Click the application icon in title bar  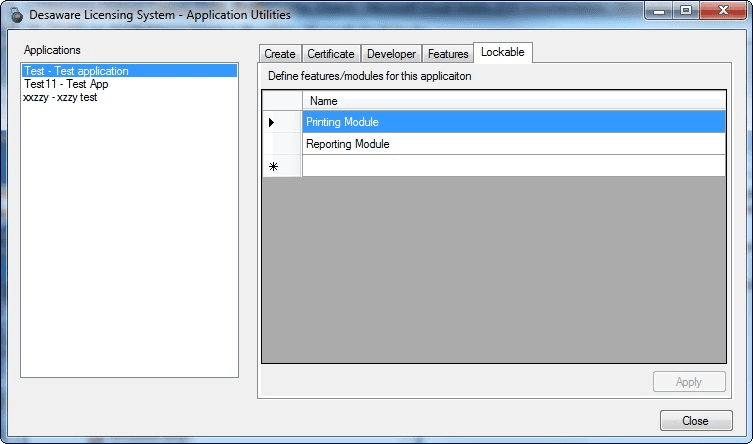click(x=17, y=15)
